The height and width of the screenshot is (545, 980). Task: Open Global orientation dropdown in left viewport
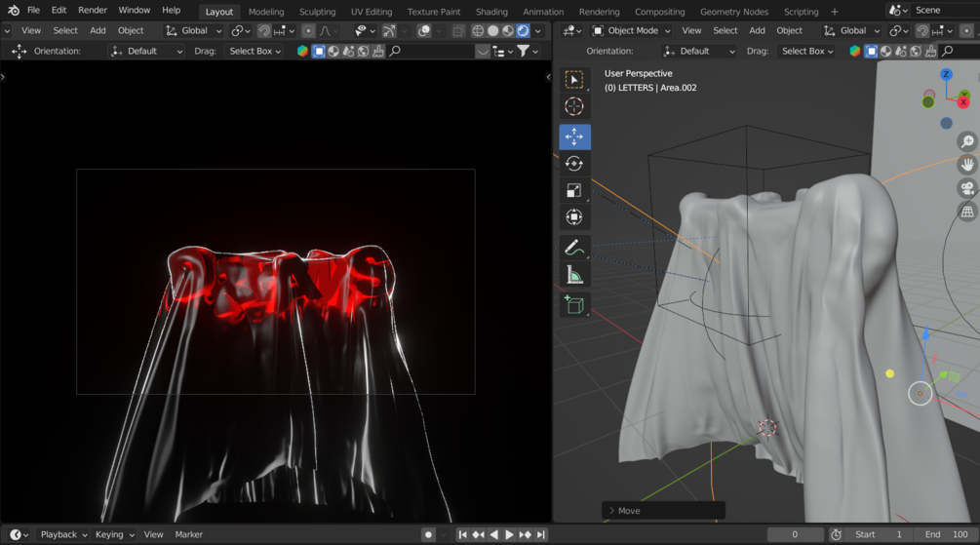coord(193,30)
